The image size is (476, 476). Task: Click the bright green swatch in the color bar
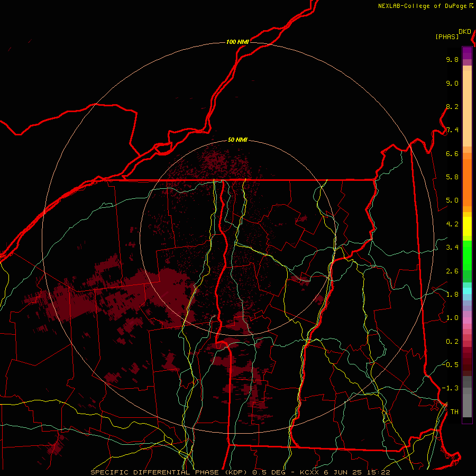coord(467,255)
